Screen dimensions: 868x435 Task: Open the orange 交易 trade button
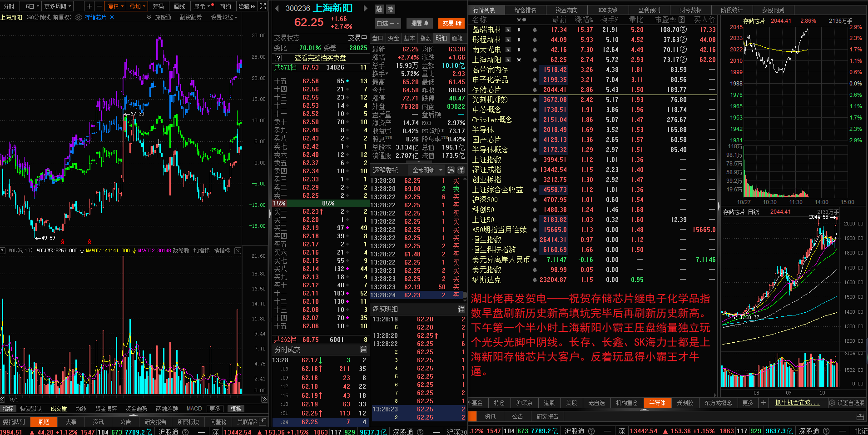pos(451,23)
